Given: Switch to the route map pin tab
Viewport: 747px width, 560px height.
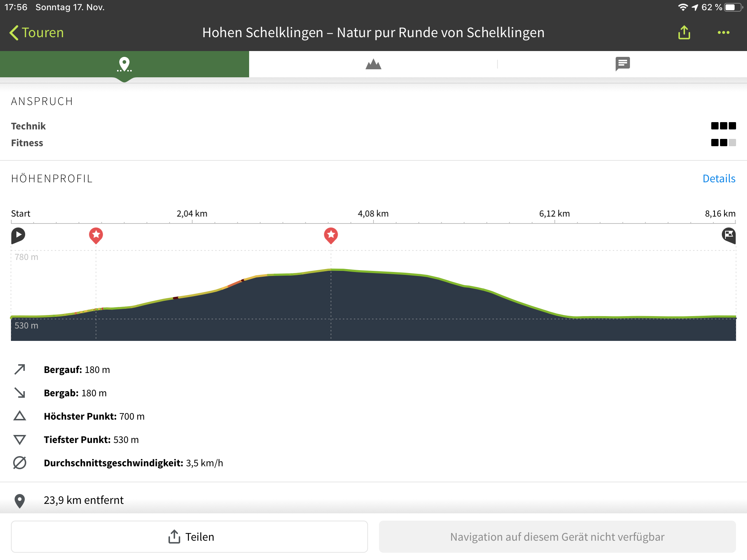Looking at the screenshot, I should [124, 64].
